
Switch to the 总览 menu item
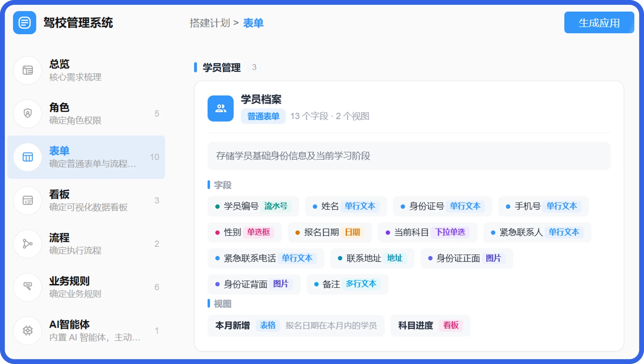tap(86, 70)
